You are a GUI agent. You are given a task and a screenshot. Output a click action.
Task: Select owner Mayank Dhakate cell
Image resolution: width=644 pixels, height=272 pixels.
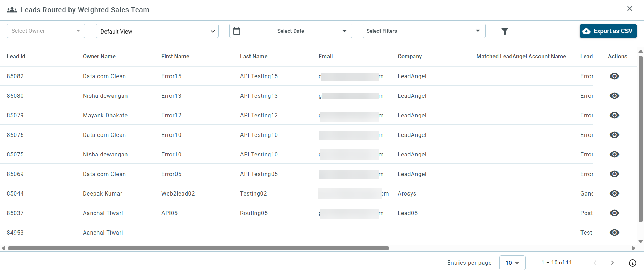click(x=105, y=115)
